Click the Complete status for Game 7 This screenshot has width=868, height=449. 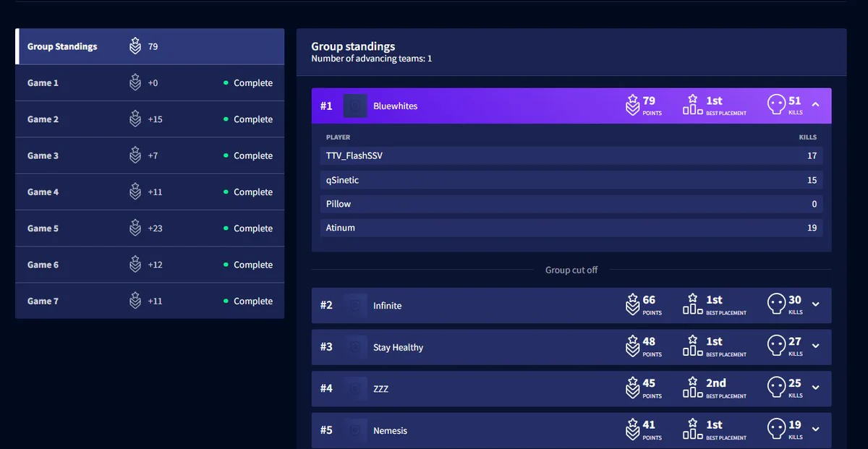click(248, 301)
